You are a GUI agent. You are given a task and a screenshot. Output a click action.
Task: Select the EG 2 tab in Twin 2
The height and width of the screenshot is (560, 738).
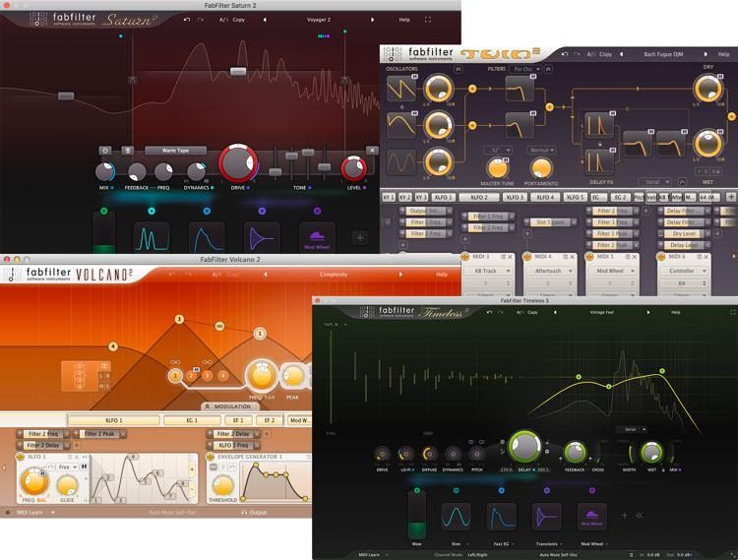(620, 197)
